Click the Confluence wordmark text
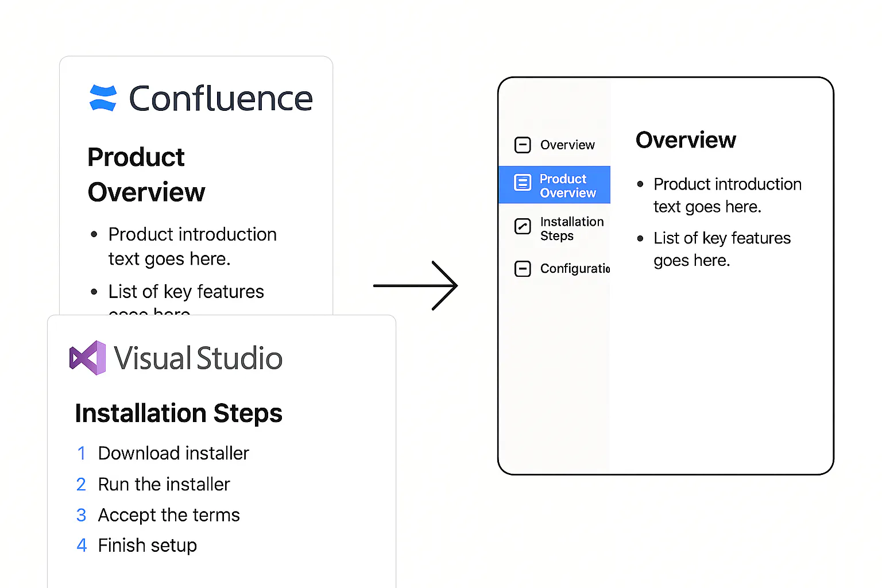Image resolution: width=882 pixels, height=588 pixels. (x=221, y=98)
